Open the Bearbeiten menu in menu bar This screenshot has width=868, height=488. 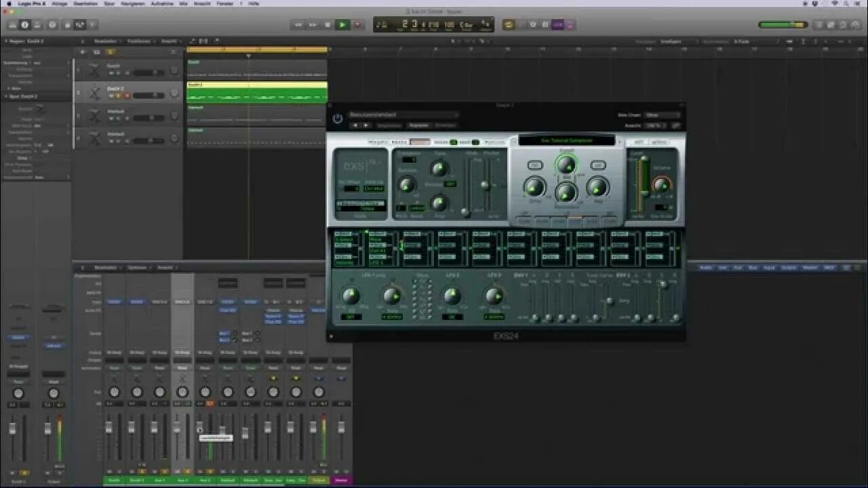(x=85, y=3)
